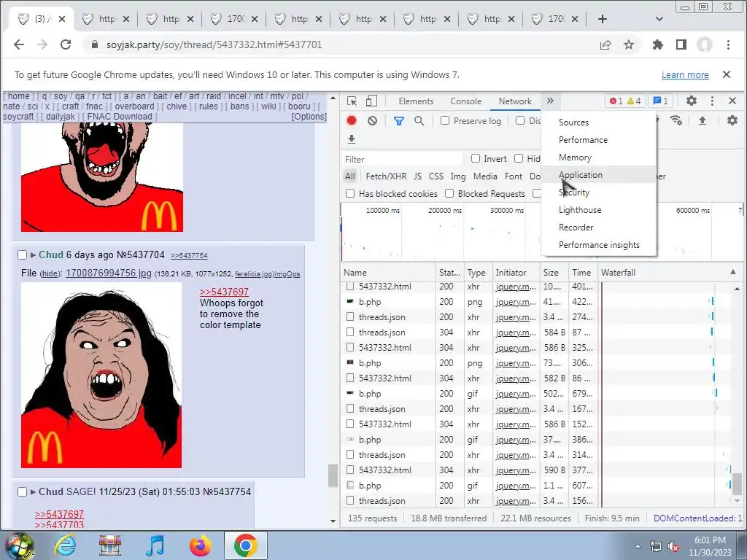Select Performance insights menu entry
This screenshot has height=560, width=747.
(599, 245)
